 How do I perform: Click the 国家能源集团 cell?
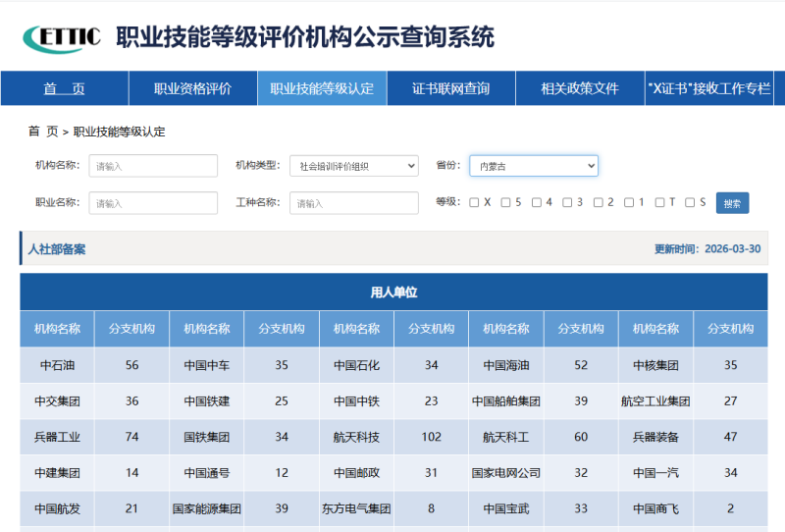[207, 509]
